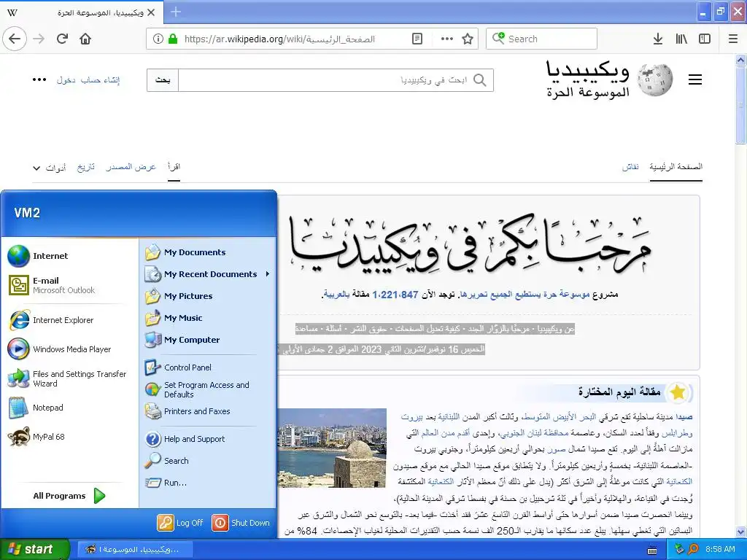Image resolution: width=747 pixels, height=560 pixels.
Task: Click the magnifier icon in system tray
Action: pos(693,550)
